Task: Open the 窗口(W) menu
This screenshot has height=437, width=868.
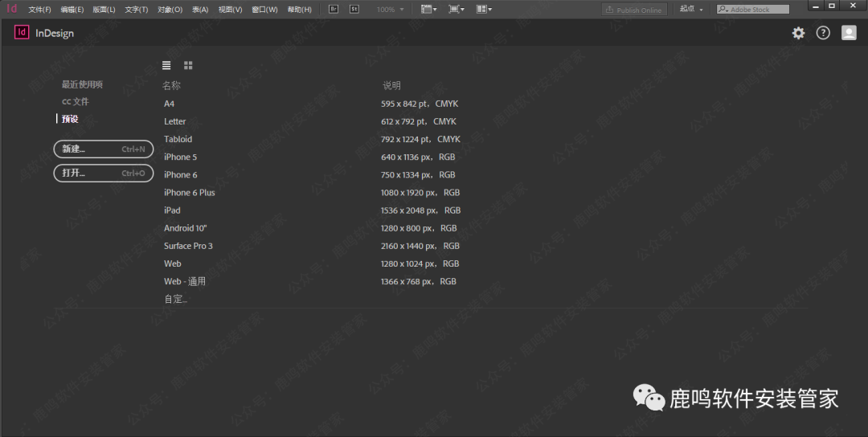Action: tap(264, 10)
